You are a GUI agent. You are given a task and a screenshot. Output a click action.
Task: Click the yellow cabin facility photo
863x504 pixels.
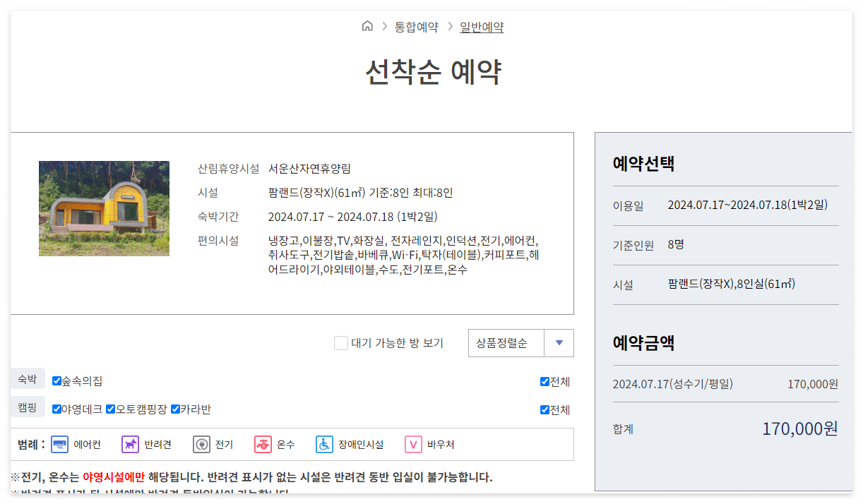coord(104,208)
